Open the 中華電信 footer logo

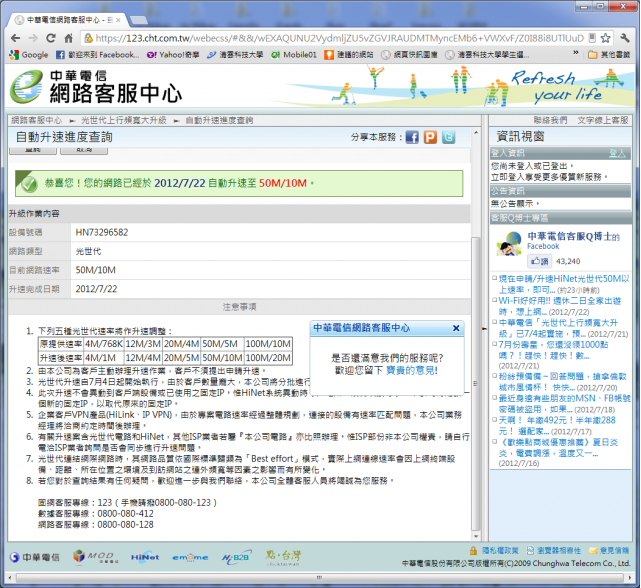[35, 557]
